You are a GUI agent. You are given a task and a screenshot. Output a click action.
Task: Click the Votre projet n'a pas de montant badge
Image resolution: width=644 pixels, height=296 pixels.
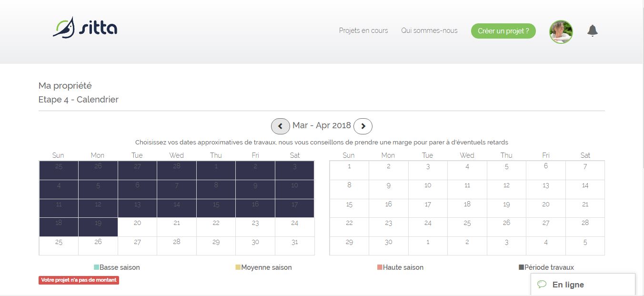tap(79, 280)
